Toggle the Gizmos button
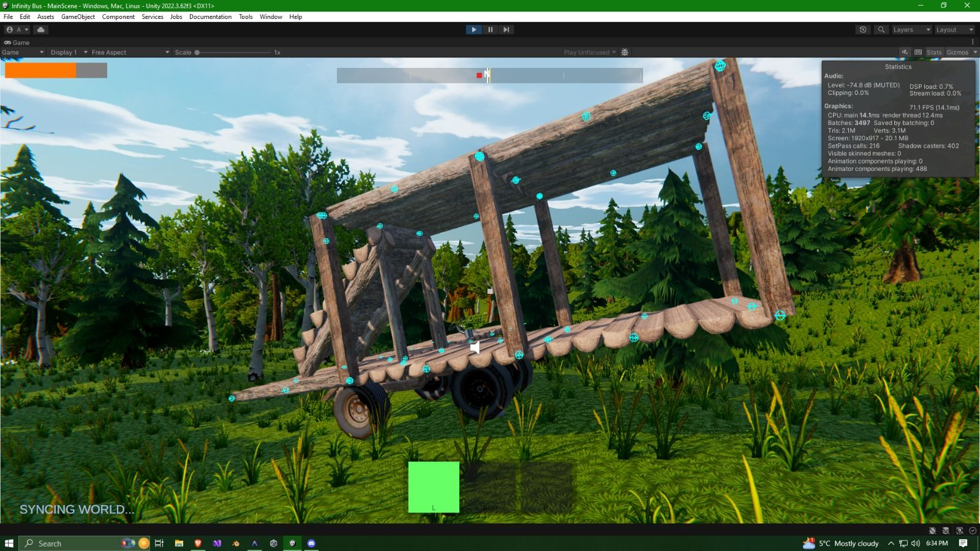980x551 pixels. pyautogui.click(x=957, y=52)
